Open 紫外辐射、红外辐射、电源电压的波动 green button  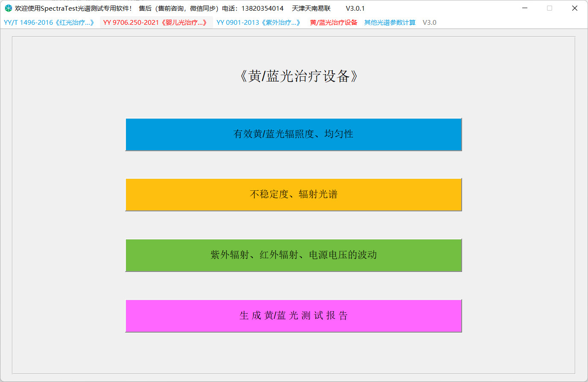click(x=293, y=255)
